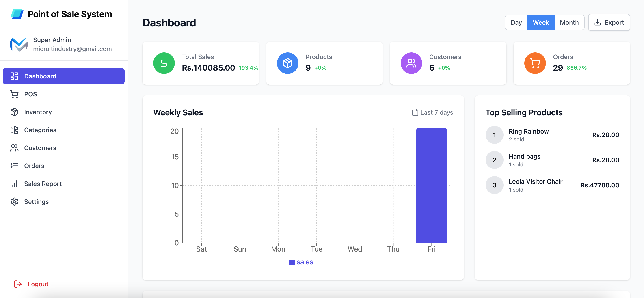Select the Week period option
This screenshot has height=298, width=644.
point(541,22)
